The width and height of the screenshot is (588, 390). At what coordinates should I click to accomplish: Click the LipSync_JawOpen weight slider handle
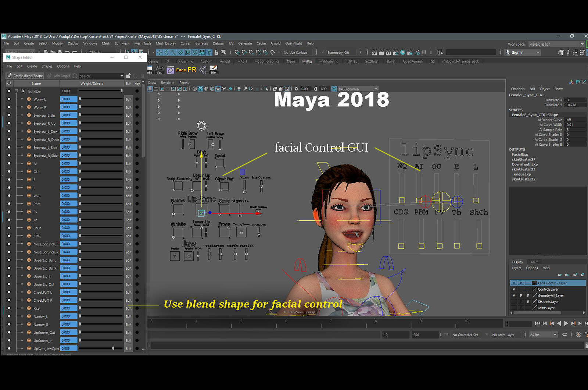[113, 348]
